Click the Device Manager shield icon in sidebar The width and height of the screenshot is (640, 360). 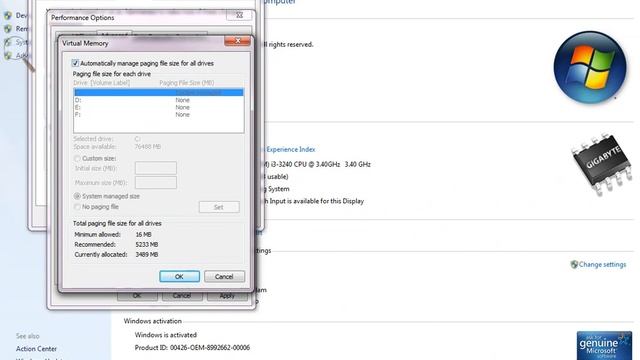pyautogui.click(x=8, y=16)
